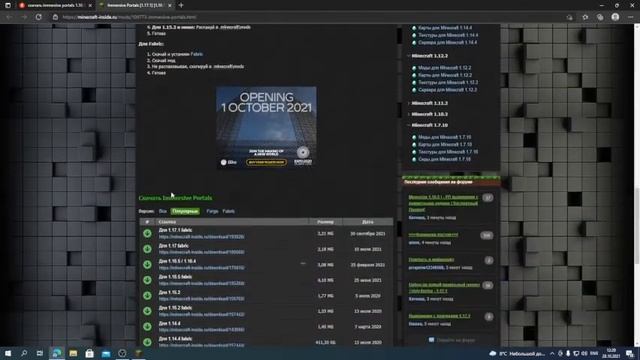This screenshot has width=640, height=360.
Task: Click the site info lock icon in address bar
Action: (55, 17)
